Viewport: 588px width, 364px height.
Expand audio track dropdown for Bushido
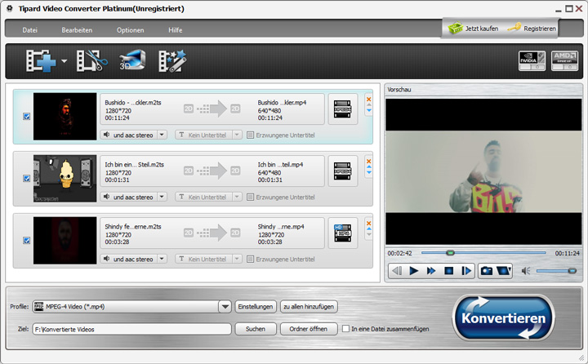click(x=162, y=135)
